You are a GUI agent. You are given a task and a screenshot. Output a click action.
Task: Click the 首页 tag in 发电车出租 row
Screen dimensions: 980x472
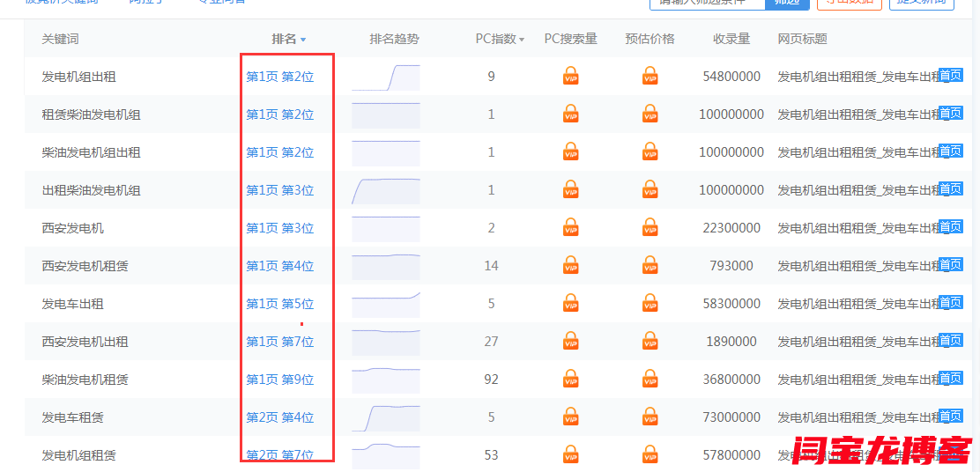click(951, 302)
